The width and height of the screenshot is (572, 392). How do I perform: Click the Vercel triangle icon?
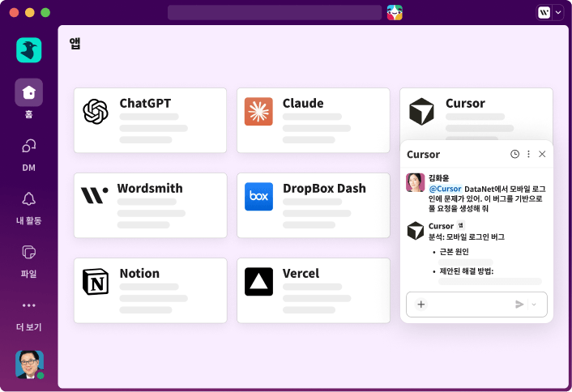(258, 282)
